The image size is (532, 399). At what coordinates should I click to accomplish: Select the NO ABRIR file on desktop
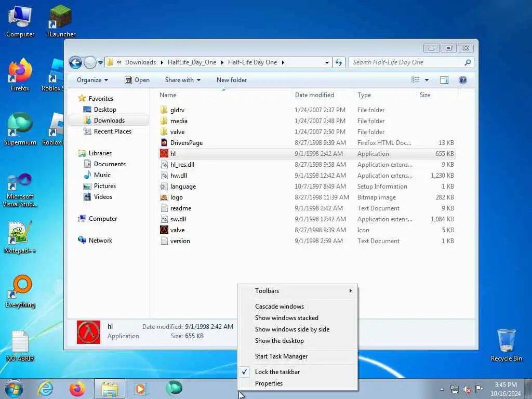pyautogui.click(x=20, y=345)
